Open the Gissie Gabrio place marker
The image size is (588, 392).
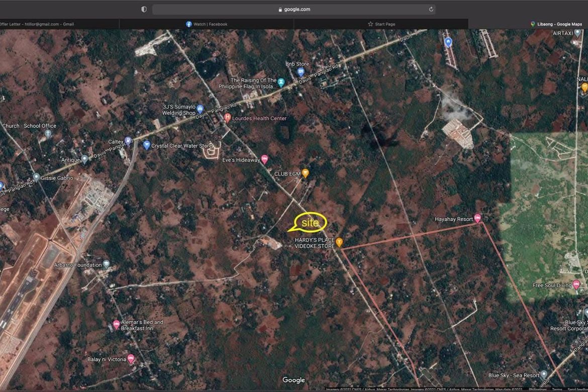click(x=36, y=177)
